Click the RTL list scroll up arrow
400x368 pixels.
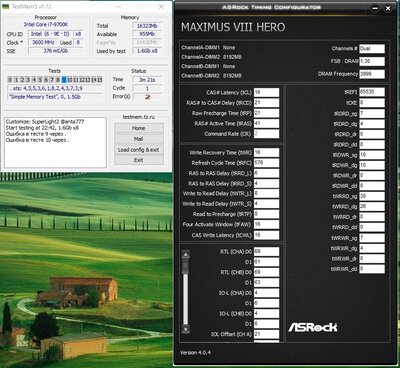point(186,255)
